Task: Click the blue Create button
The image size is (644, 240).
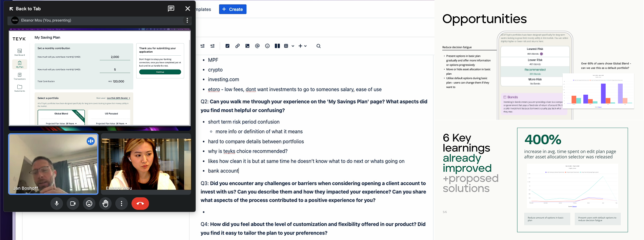Action: click(x=233, y=9)
